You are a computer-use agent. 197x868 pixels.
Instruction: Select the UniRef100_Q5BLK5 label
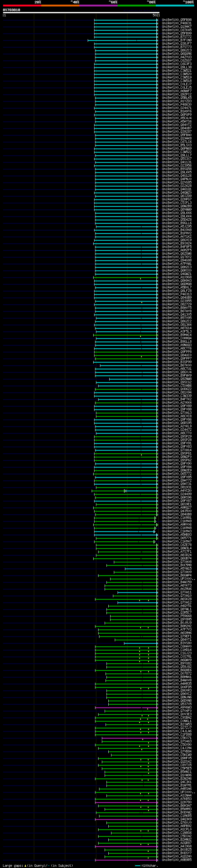176,98
